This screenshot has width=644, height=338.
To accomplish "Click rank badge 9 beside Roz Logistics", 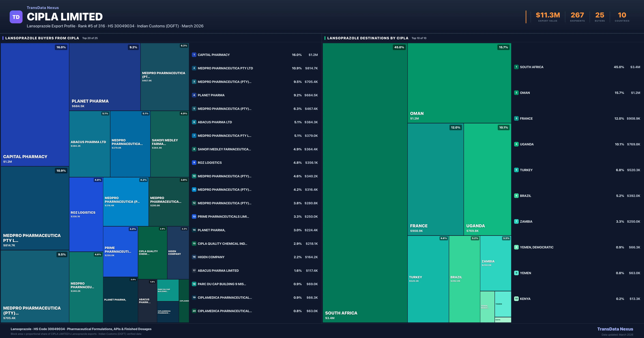I will pyautogui.click(x=194, y=163).
